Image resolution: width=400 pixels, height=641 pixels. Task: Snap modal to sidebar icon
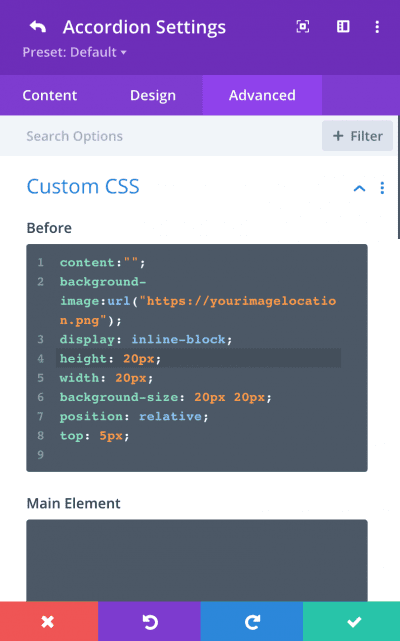343,27
